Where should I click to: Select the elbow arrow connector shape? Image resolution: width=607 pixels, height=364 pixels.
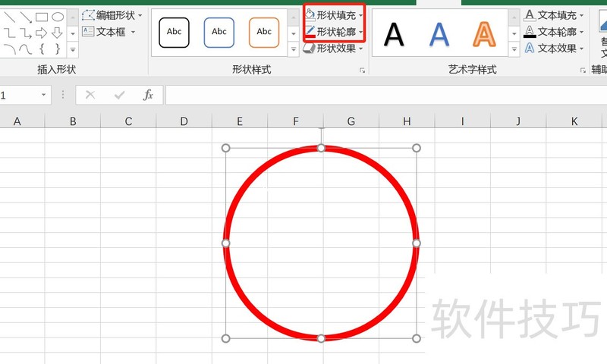point(26,33)
